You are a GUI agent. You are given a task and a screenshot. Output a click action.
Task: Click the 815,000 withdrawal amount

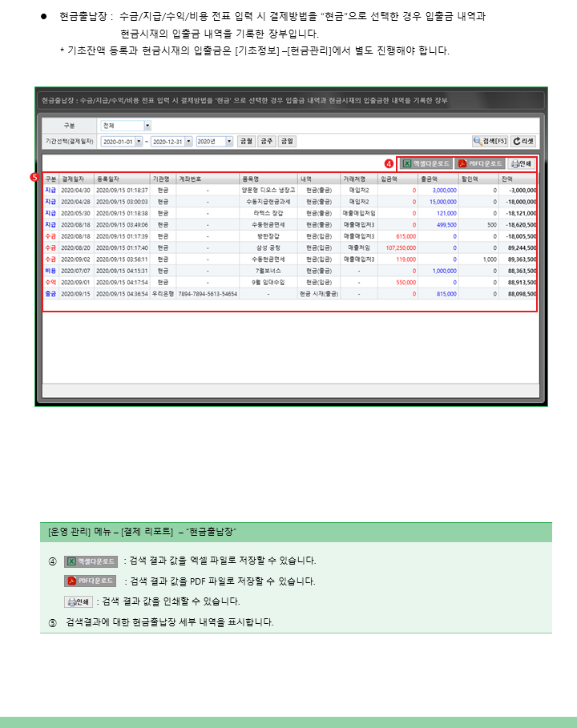[x=446, y=294]
